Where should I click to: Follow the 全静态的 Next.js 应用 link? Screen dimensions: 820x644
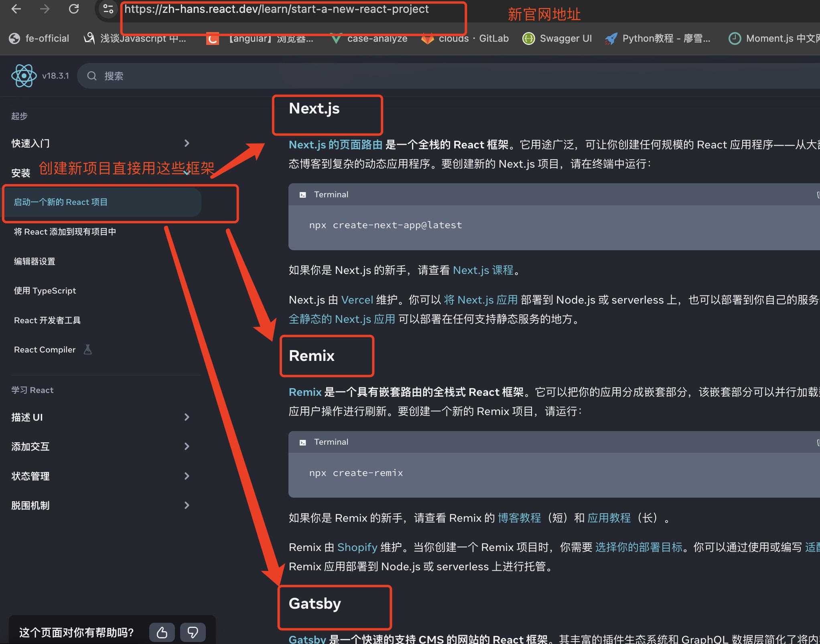[x=342, y=319]
